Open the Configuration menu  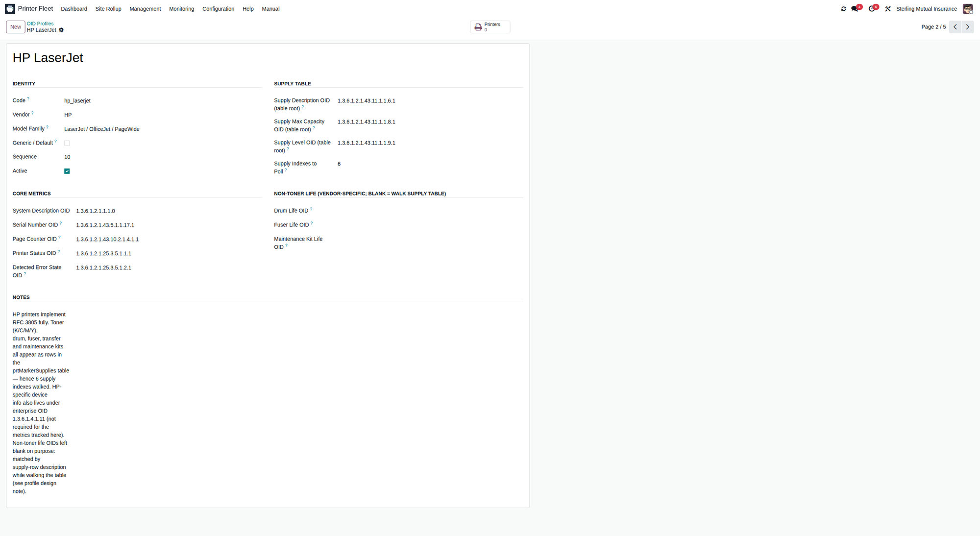point(218,9)
